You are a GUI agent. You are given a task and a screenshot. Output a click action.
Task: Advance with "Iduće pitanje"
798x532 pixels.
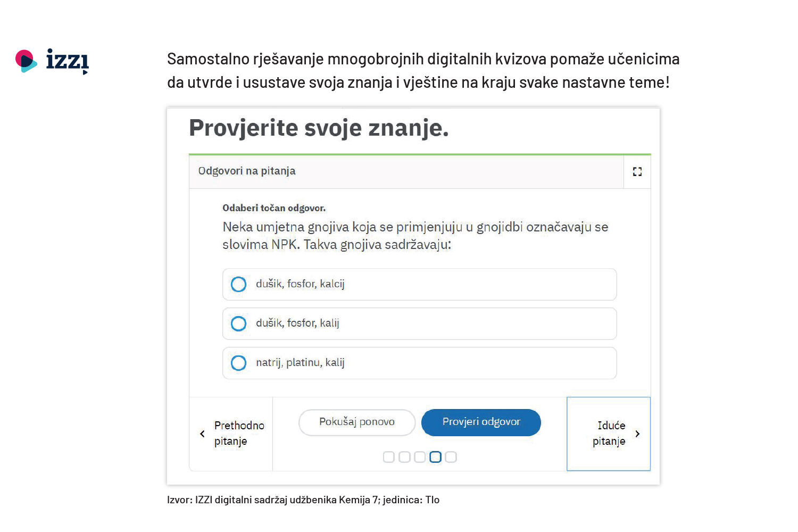(x=609, y=433)
